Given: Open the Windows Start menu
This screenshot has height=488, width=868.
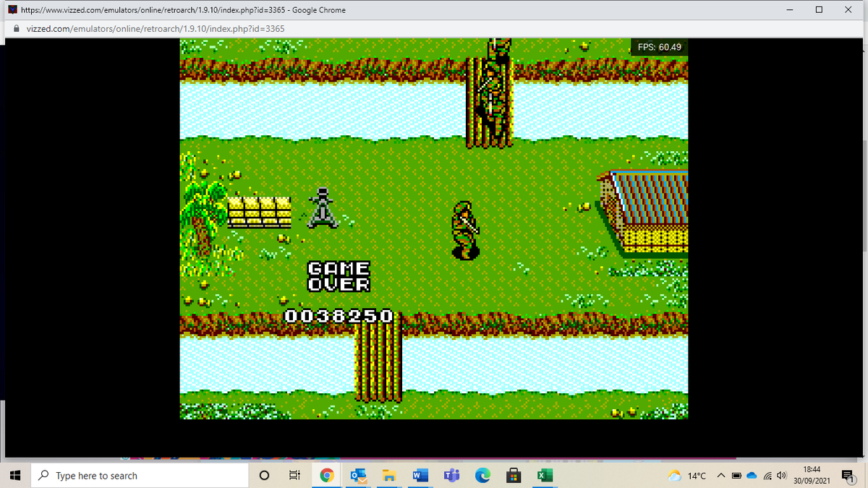Looking at the screenshot, I should [x=14, y=476].
